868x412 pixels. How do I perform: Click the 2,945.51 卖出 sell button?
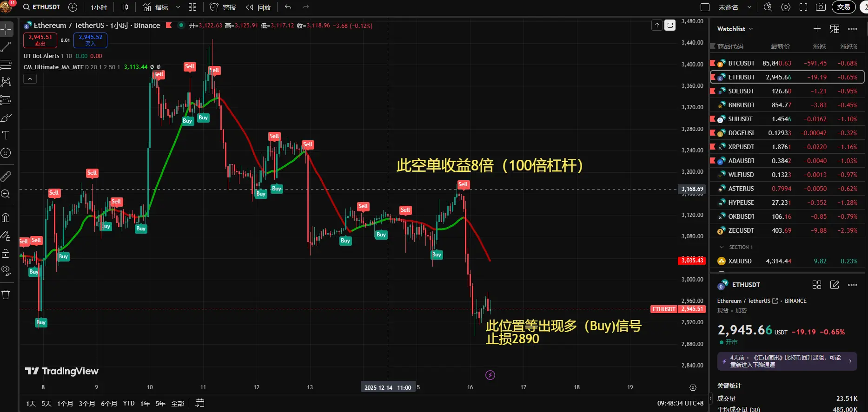point(40,40)
